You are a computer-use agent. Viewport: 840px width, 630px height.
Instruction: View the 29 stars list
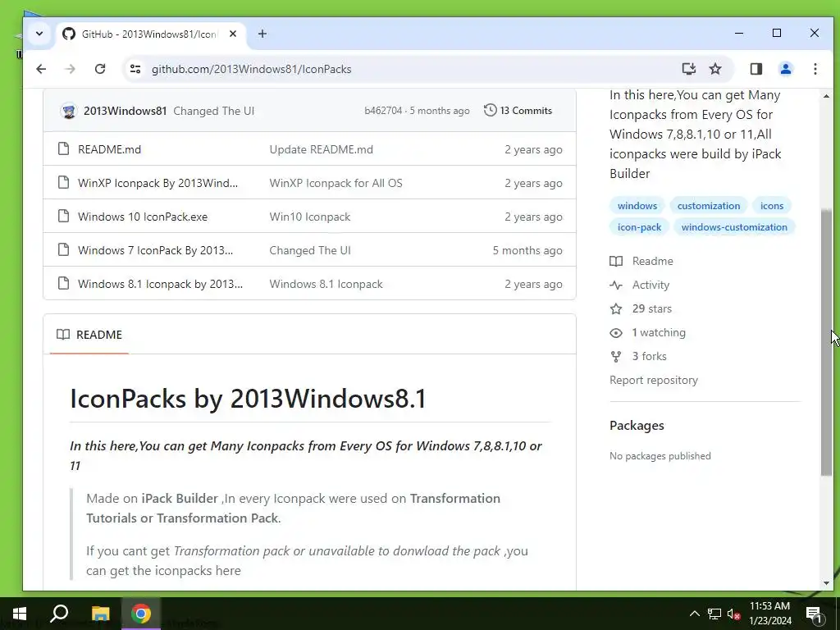pyautogui.click(x=641, y=309)
